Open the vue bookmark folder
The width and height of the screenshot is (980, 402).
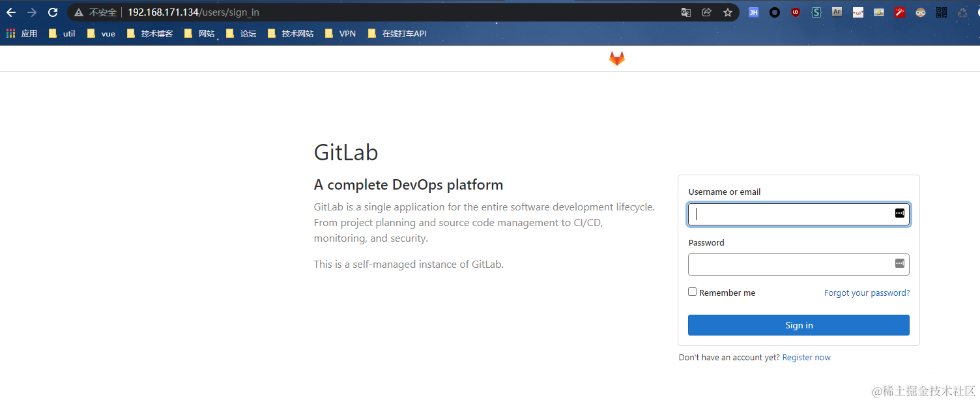101,33
